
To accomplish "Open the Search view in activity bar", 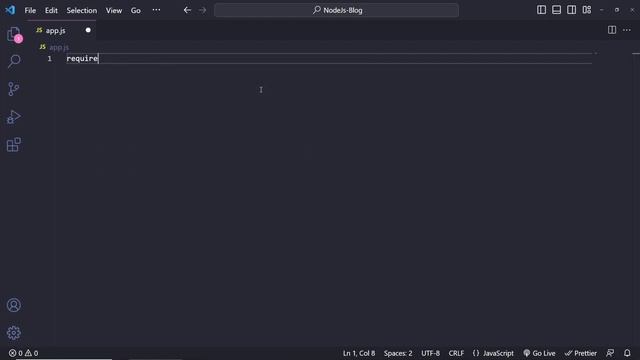I will click(x=14, y=61).
